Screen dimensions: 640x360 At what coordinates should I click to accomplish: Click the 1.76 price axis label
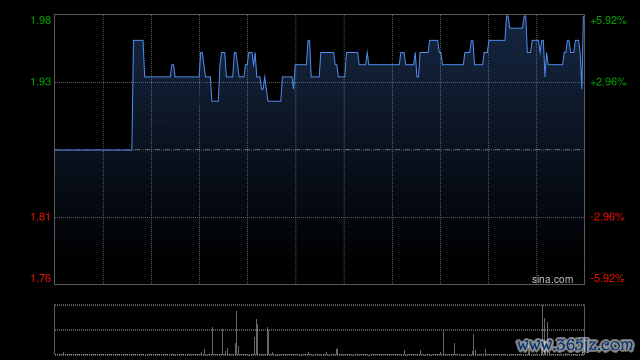(x=41, y=278)
